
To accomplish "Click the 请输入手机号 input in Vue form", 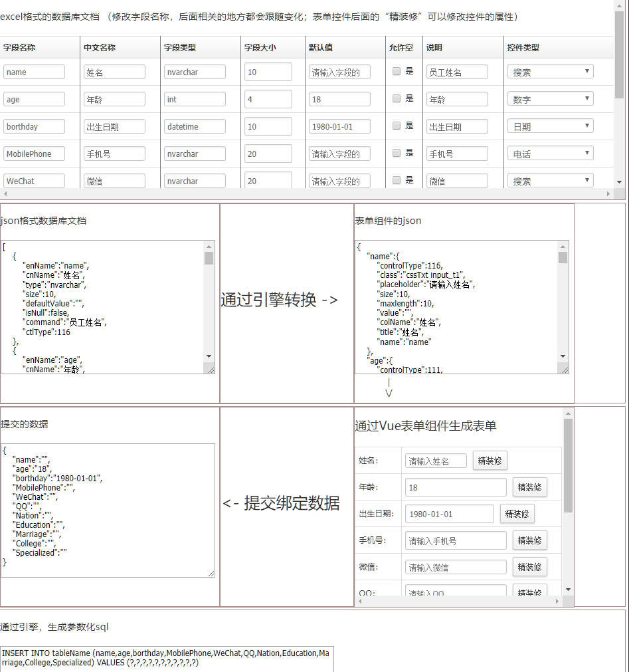I will 456,540.
